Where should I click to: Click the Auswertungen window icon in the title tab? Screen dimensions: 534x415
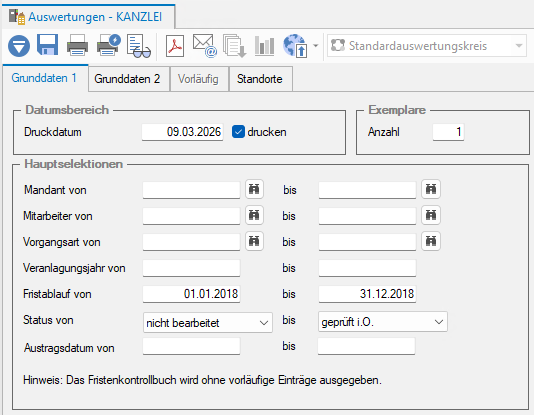[17, 17]
